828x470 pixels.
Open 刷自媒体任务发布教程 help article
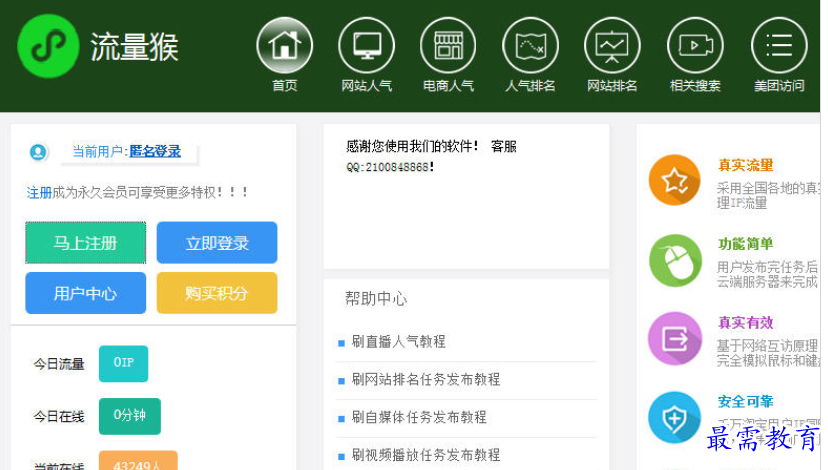(x=419, y=418)
